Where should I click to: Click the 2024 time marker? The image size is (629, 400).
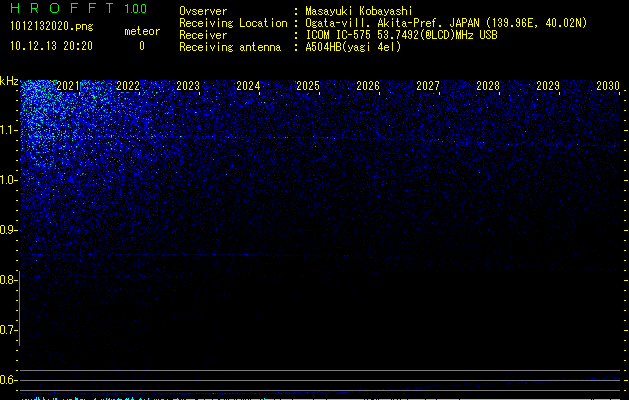(x=248, y=86)
